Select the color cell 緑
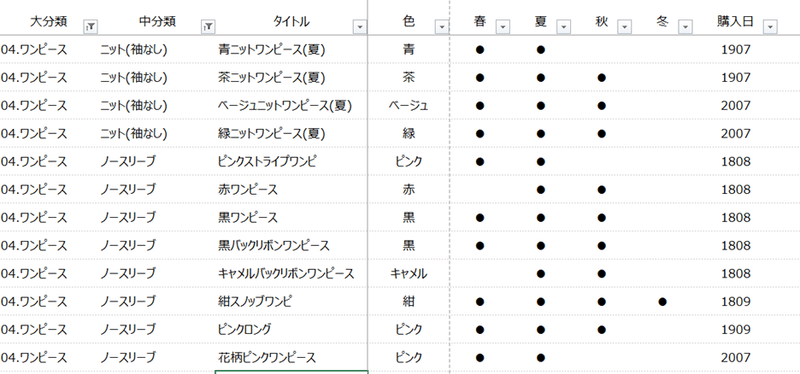The image size is (800, 374). [x=409, y=134]
